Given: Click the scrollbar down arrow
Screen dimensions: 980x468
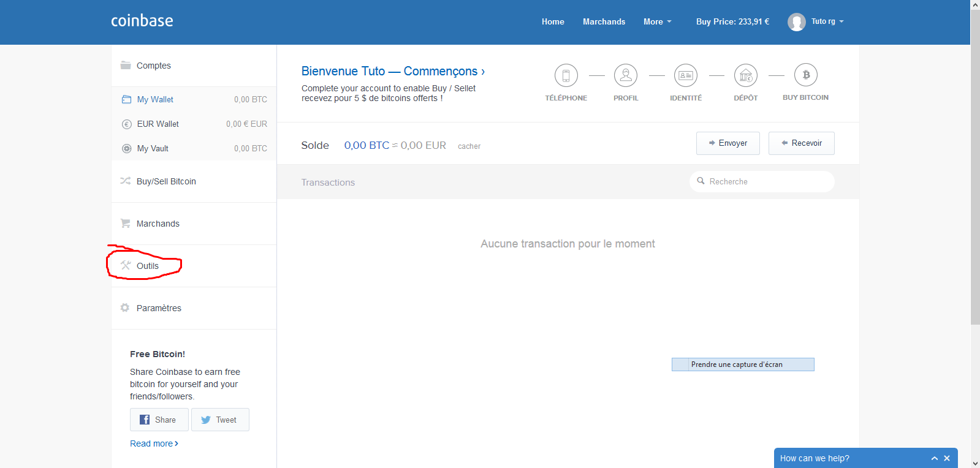Looking at the screenshot, I should (x=975, y=464).
